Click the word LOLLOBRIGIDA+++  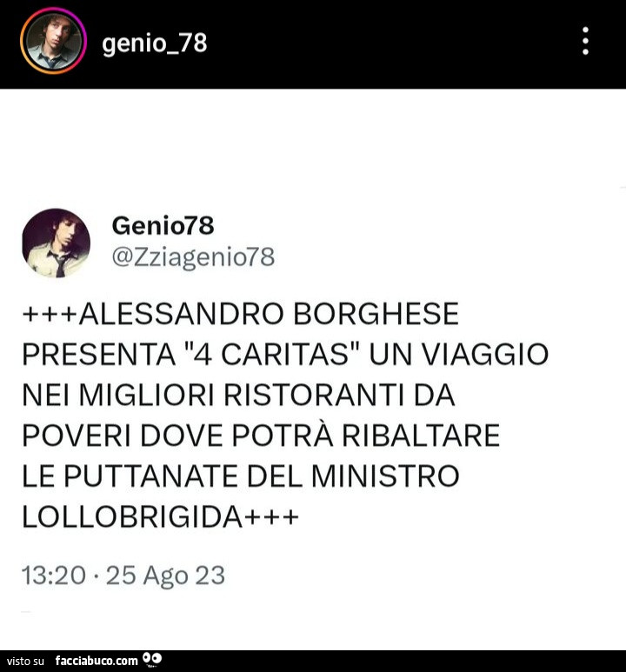pyautogui.click(x=160, y=516)
